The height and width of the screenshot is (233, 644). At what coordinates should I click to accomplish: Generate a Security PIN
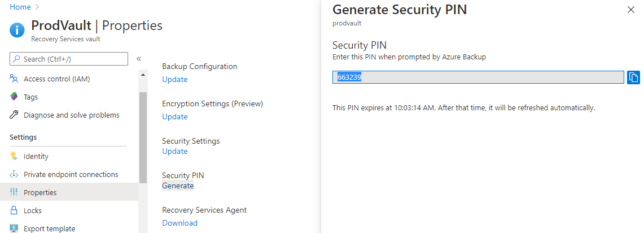178,185
